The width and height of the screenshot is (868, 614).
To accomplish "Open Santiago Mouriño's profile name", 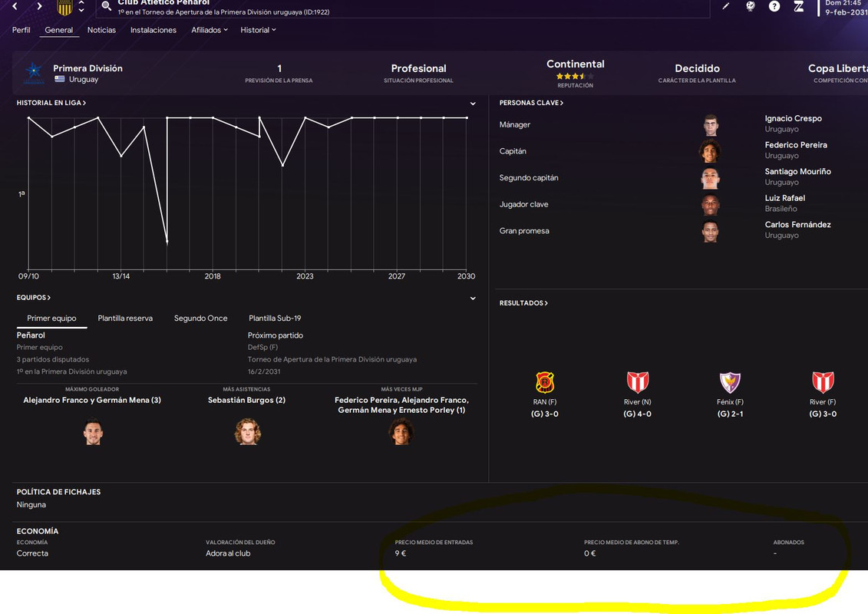I will click(797, 172).
